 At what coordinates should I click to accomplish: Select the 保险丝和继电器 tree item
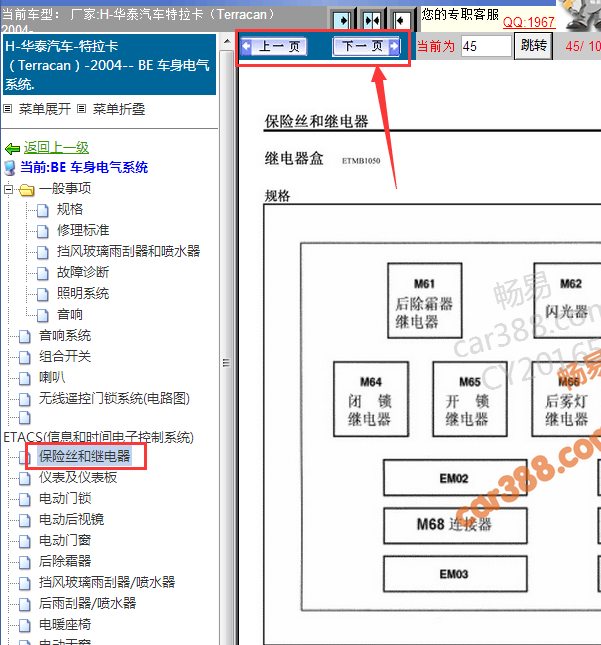[x=85, y=456]
